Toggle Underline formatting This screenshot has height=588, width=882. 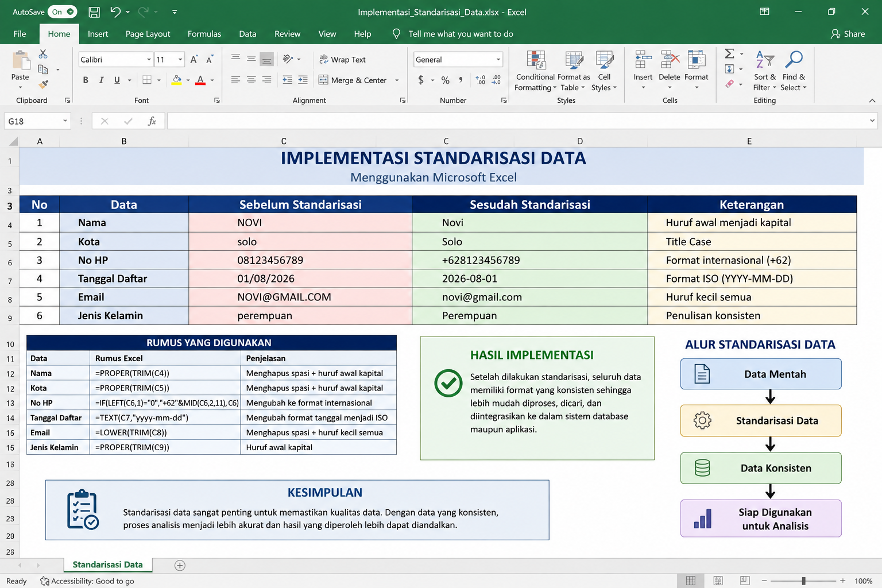(x=117, y=80)
